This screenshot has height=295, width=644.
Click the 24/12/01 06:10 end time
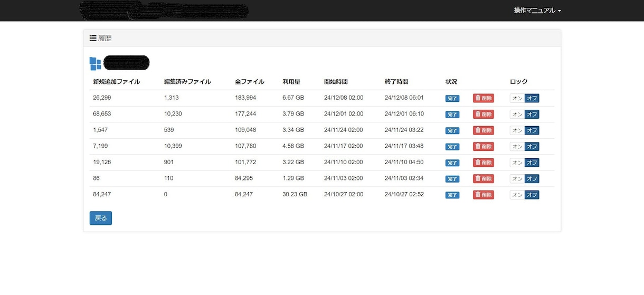pos(404,113)
